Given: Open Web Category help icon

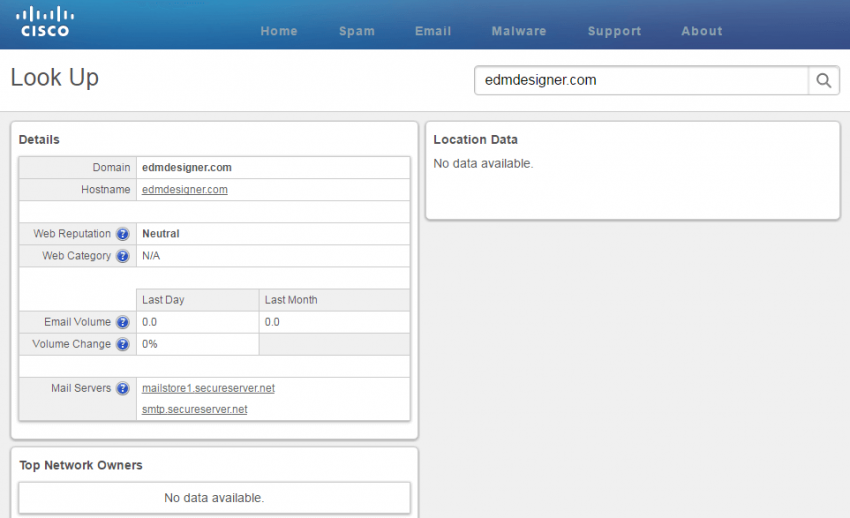Looking at the screenshot, I should click(x=123, y=256).
